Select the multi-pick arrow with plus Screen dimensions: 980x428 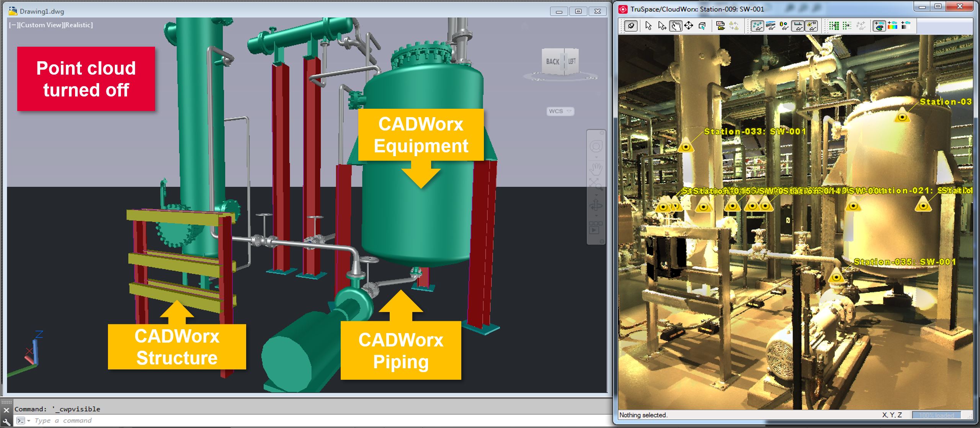662,26
